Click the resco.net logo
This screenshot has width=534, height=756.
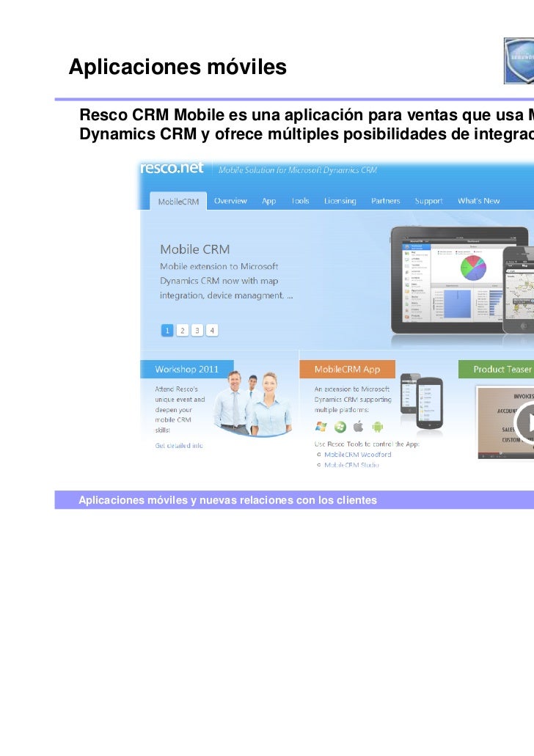pyautogui.click(x=172, y=168)
